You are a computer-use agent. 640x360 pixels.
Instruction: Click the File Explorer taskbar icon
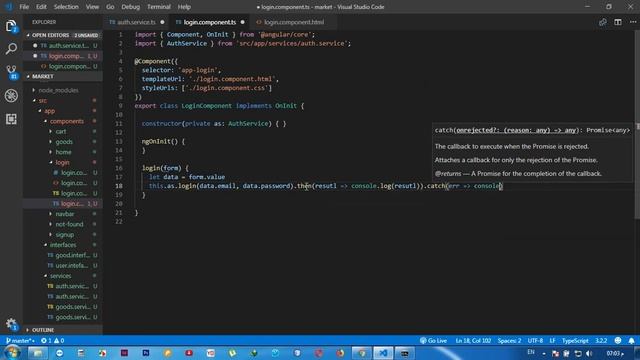[38, 353]
